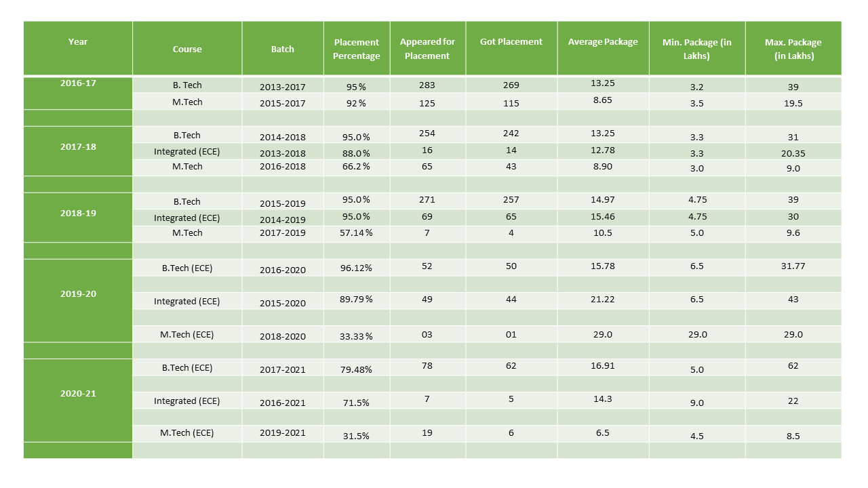868x488 pixels.
Task: Click the 21.22 average package cell
Action: point(603,299)
